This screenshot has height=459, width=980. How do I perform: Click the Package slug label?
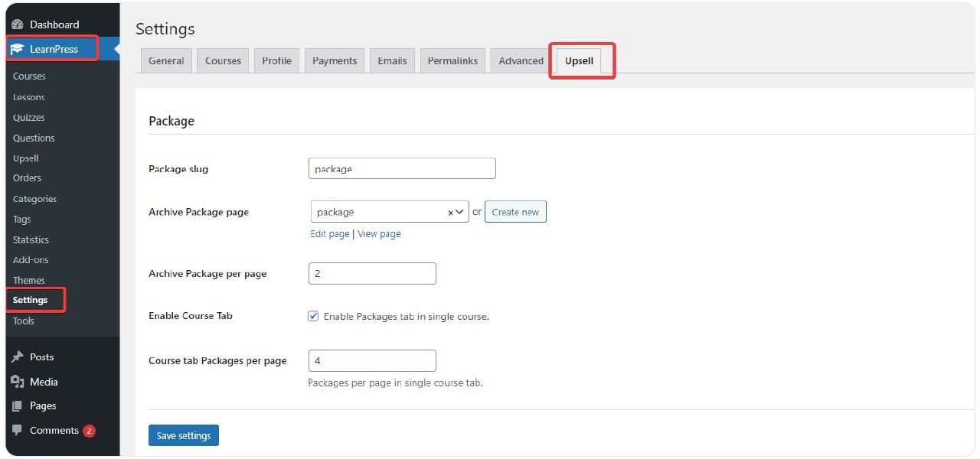point(178,169)
